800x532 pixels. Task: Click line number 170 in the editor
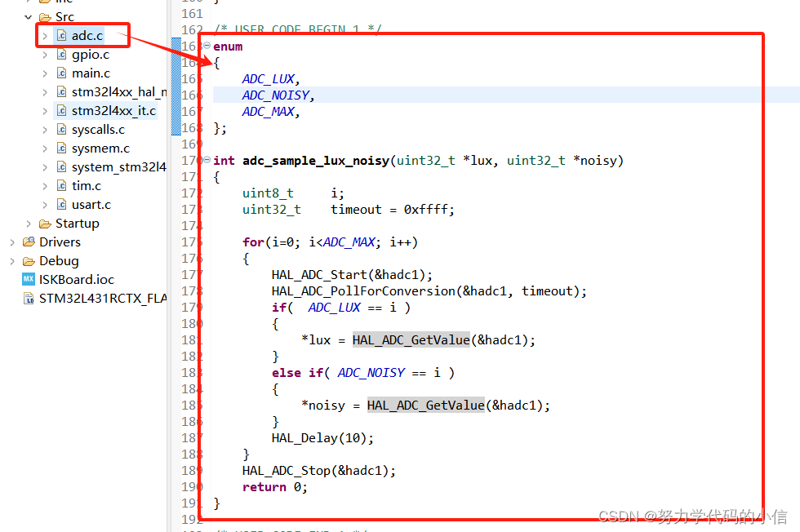pos(190,160)
